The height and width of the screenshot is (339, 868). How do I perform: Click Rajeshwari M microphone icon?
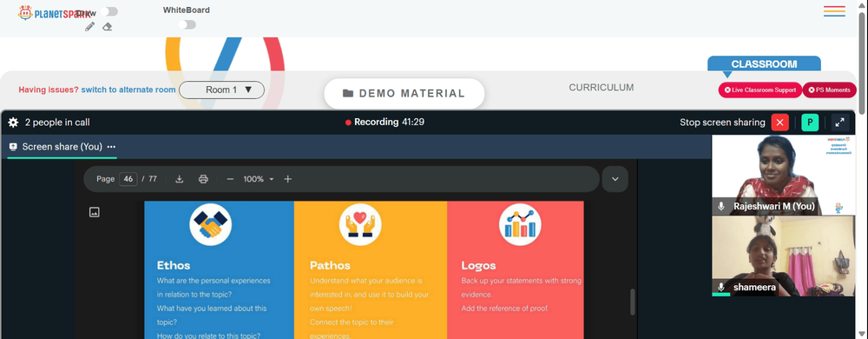(x=720, y=206)
